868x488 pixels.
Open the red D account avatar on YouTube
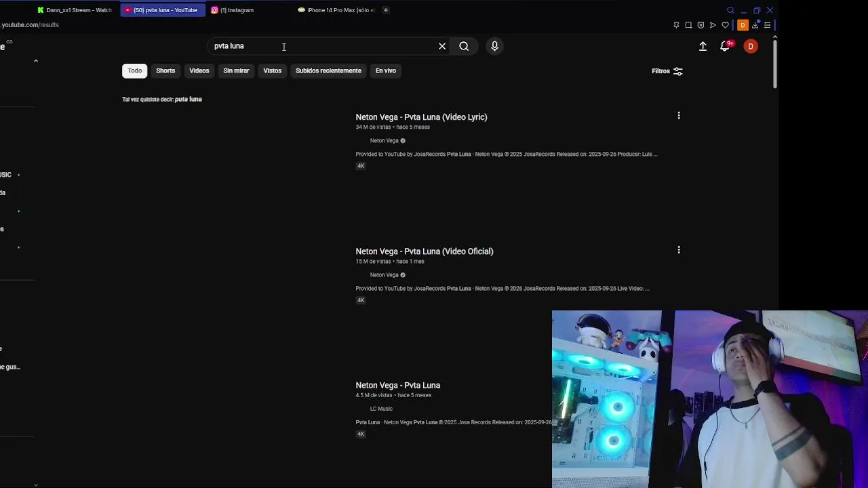(x=751, y=46)
